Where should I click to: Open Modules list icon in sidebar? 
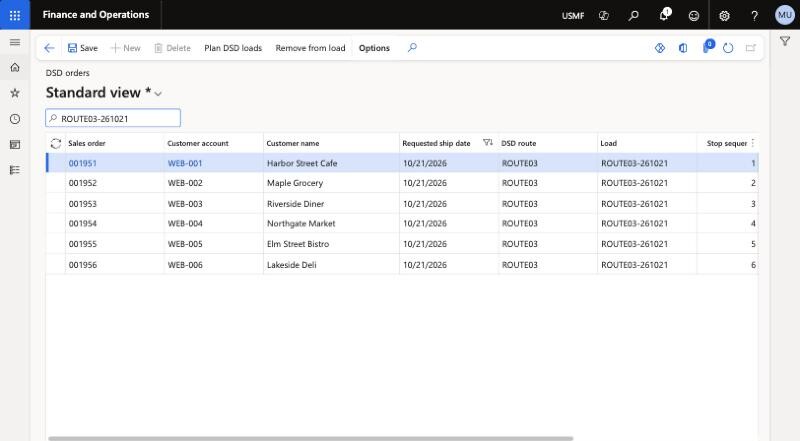(x=15, y=170)
